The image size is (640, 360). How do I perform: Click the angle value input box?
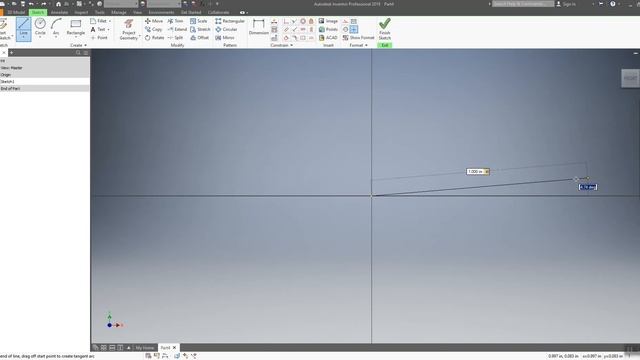[x=588, y=187]
